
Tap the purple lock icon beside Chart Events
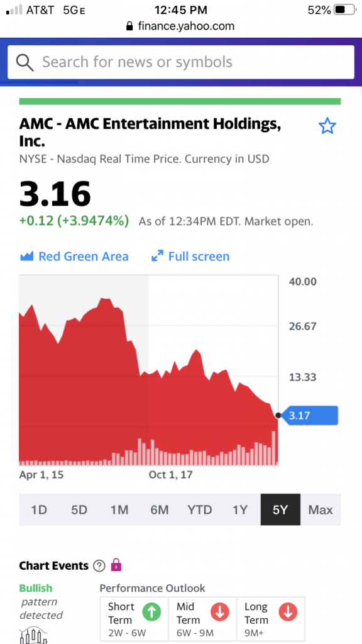116,565
